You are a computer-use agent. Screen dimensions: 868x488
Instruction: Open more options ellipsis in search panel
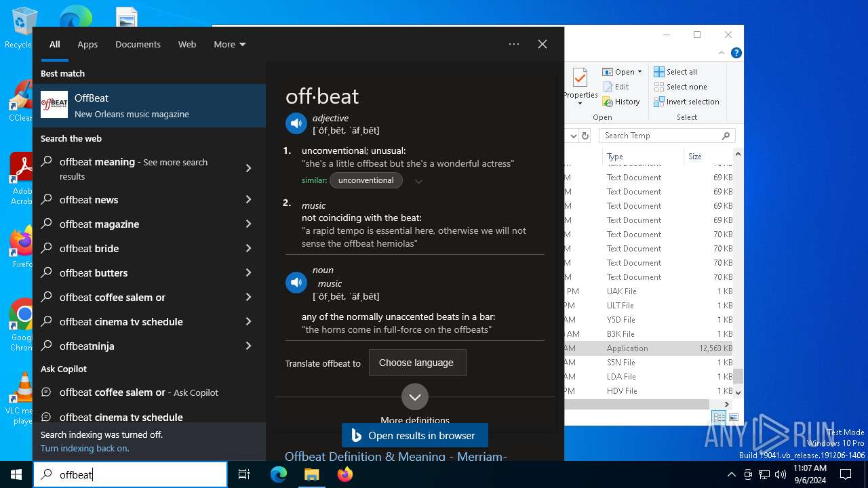514,44
